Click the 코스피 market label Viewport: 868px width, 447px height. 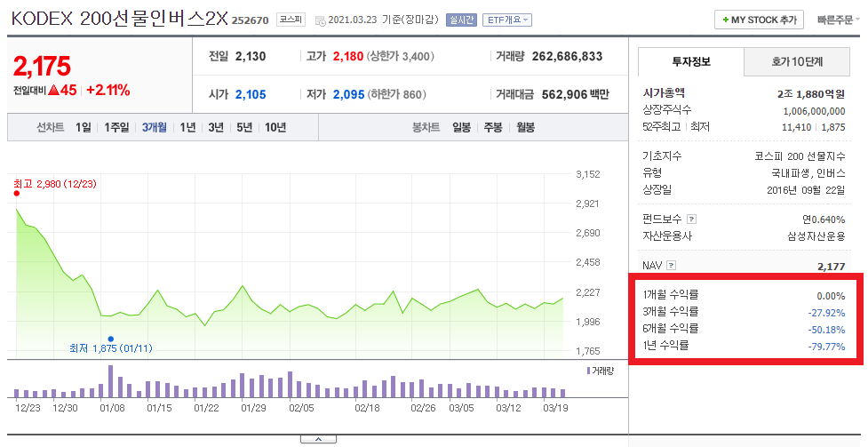291,20
